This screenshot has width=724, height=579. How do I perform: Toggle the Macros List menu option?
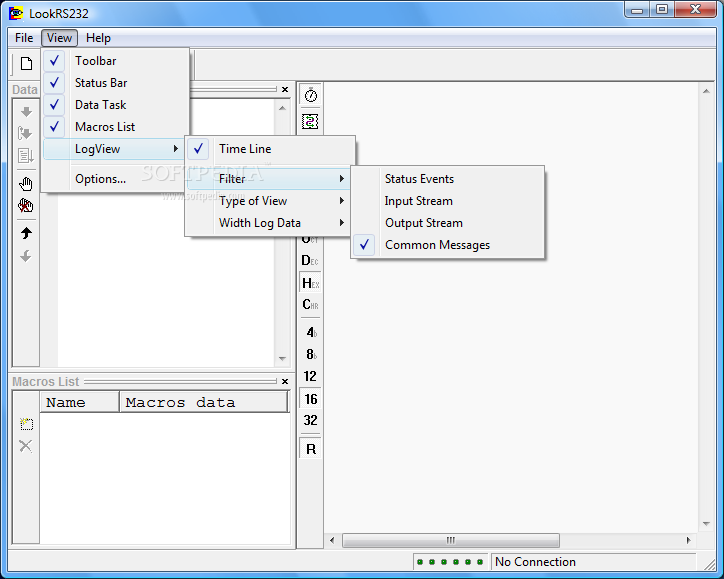tap(116, 127)
